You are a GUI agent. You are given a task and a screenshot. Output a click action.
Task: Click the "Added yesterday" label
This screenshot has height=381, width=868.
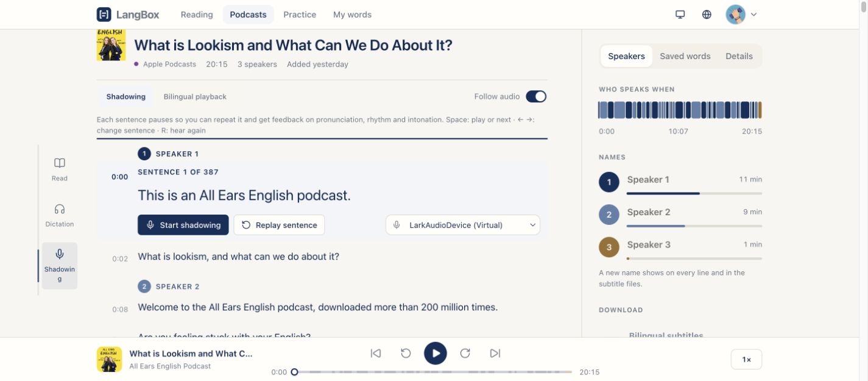(x=317, y=64)
